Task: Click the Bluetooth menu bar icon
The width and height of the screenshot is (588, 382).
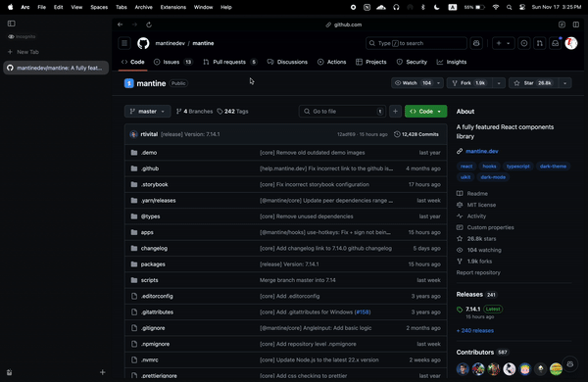Action: 423,7
